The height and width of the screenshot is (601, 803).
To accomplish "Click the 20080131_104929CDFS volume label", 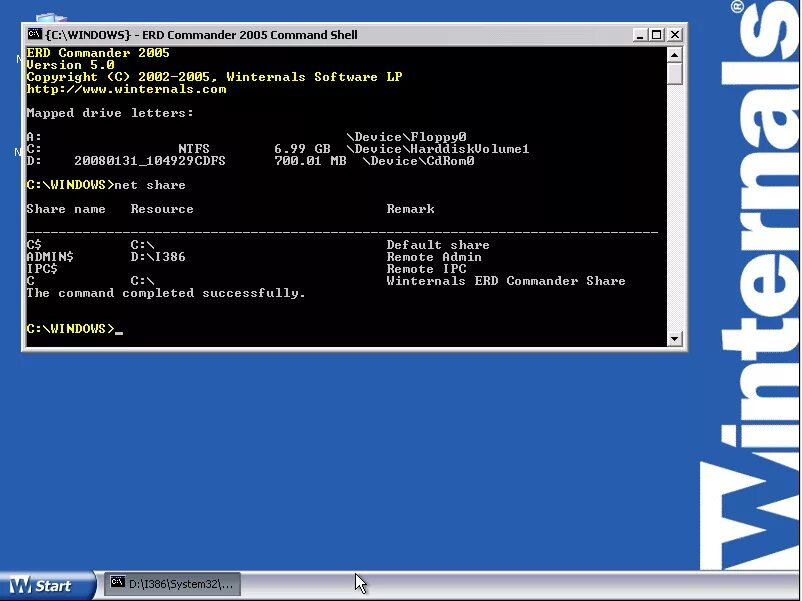I will click(x=150, y=161).
